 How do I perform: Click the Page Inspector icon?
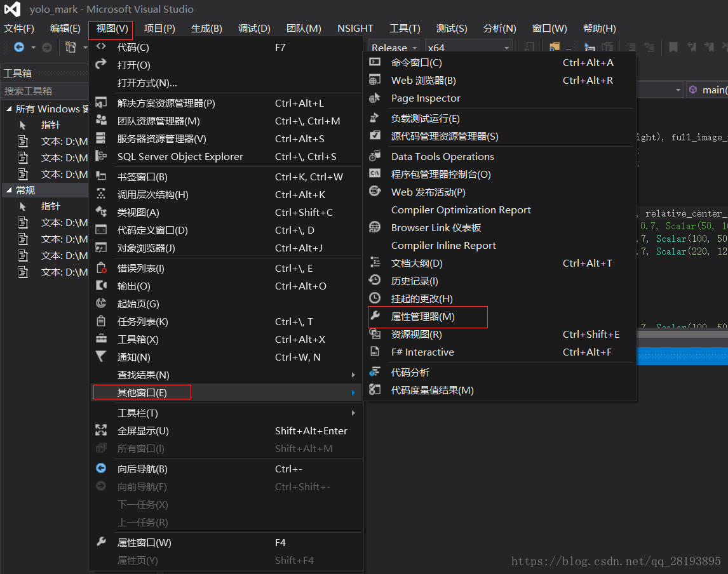coord(375,97)
